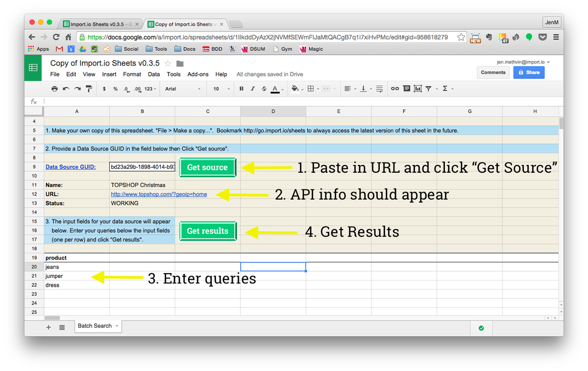588x371 pixels.
Task: Click the move-to-folder icon beside title
Action: click(x=180, y=64)
